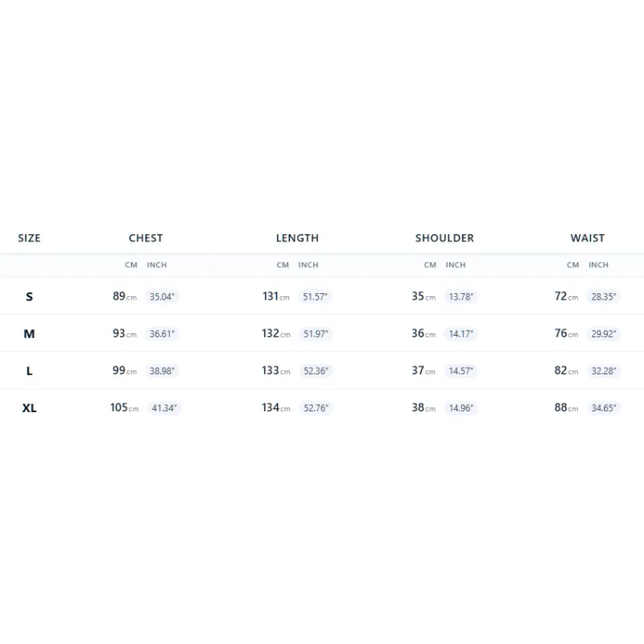This screenshot has height=644, width=644.
Task: Select size S row label
Action: pyautogui.click(x=29, y=296)
